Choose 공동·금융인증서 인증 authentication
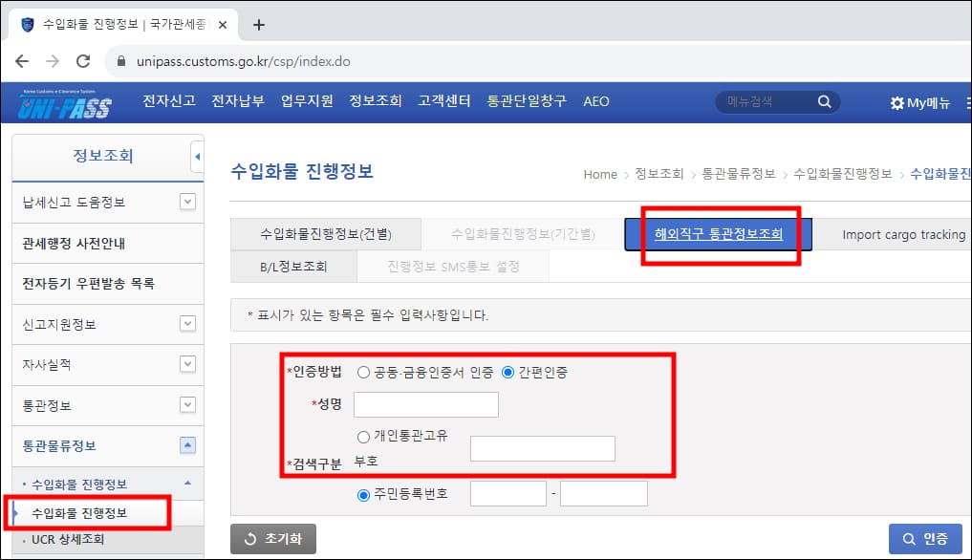 [365, 374]
